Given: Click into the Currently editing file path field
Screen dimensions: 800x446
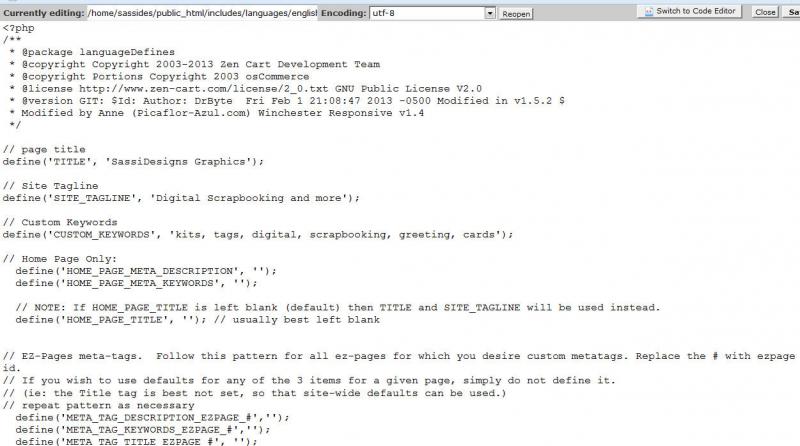Looking at the screenshot, I should tap(202, 13).
